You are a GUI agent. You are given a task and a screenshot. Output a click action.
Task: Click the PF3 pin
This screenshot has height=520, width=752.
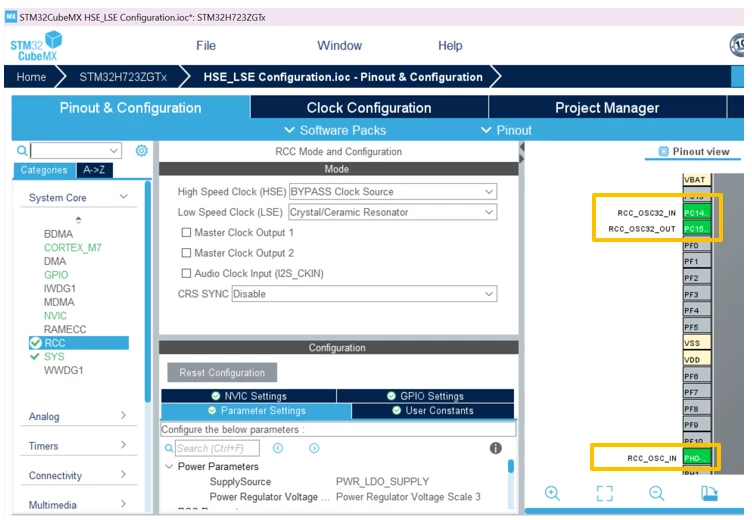click(x=696, y=295)
